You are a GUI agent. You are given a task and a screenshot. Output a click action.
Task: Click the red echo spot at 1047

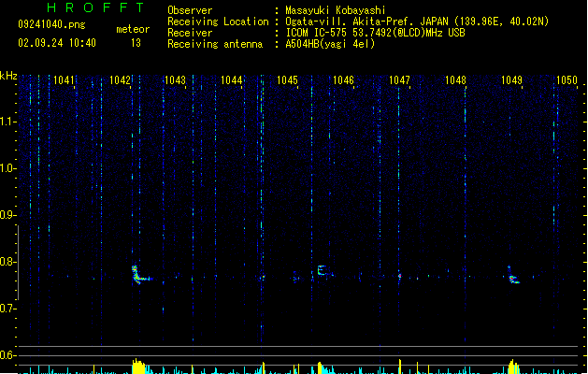400,276
